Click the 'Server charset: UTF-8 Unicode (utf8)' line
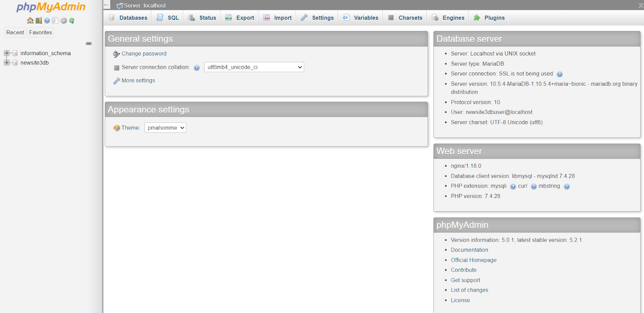The image size is (644, 313). click(497, 122)
